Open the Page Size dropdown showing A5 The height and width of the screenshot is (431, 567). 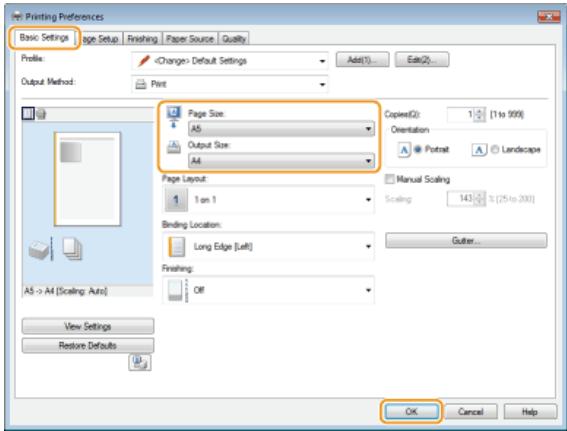point(281,129)
